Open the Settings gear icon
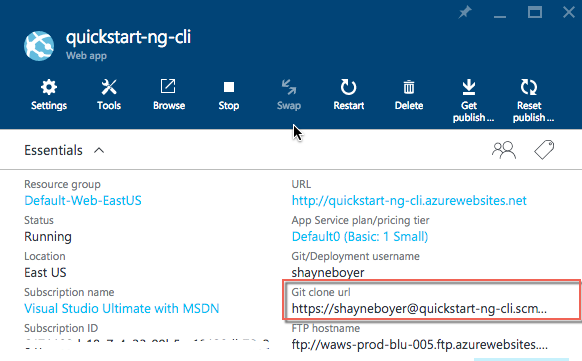Viewport: 582px width, 361px height. tap(49, 88)
